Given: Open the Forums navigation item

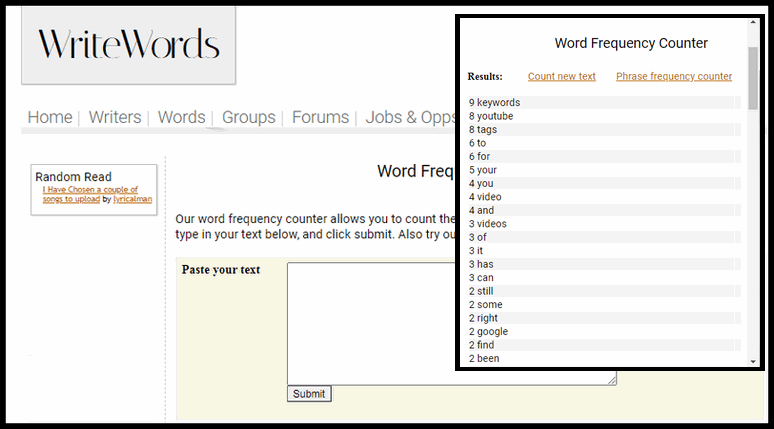Looking at the screenshot, I should (x=320, y=117).
